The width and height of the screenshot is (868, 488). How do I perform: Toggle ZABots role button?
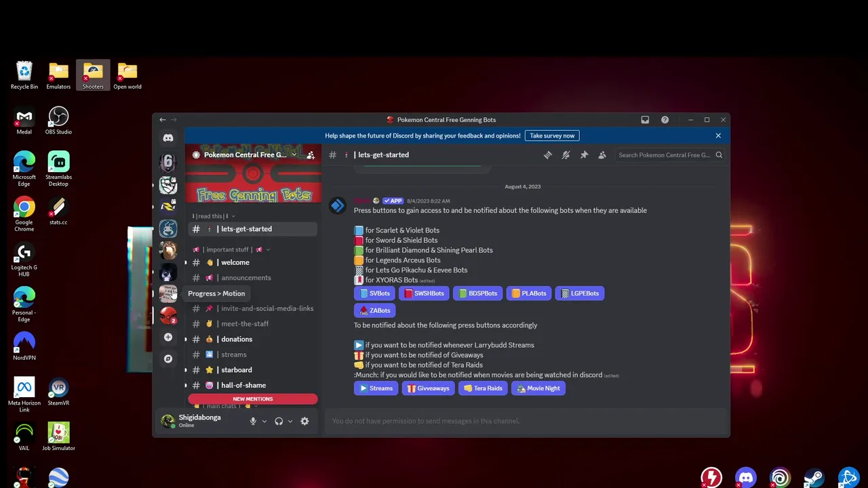click(374, 310)
